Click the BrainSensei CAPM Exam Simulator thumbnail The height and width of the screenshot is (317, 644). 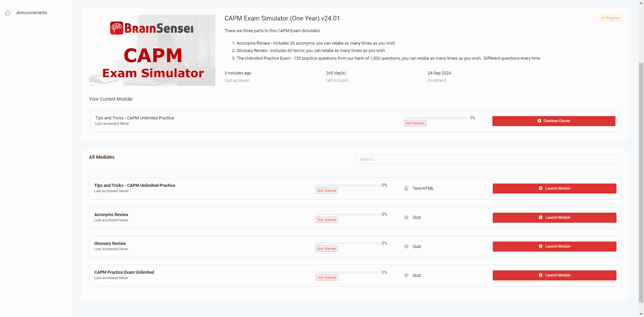pyautogui.click(x=152, y=50)
